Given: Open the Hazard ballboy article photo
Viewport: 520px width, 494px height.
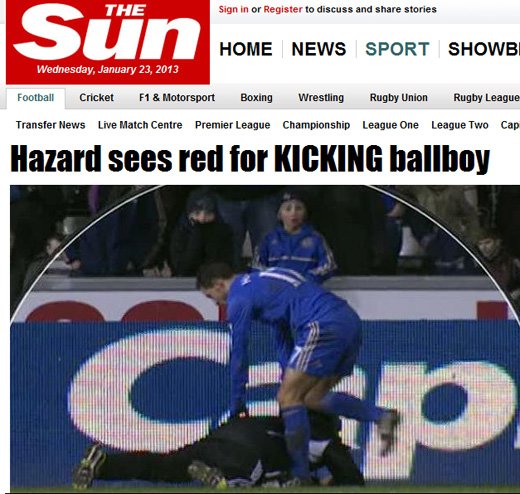Looking at the screenshot, I should click(x=265, y=338).
